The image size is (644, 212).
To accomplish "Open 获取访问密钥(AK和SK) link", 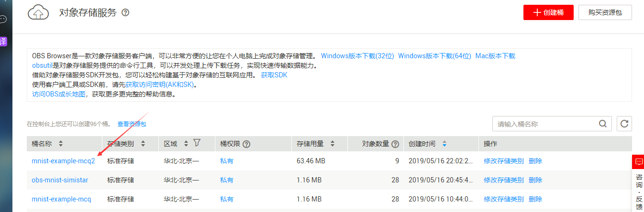I will (x=161, y=85).
